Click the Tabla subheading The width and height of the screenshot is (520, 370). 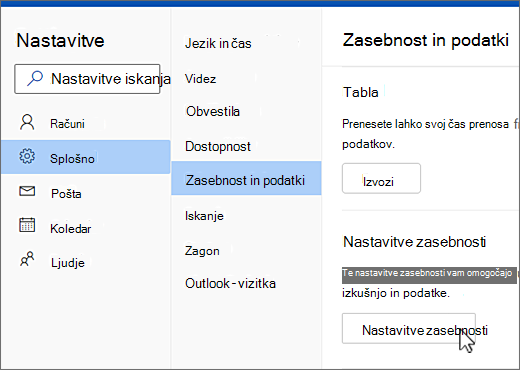pos(361,92)
